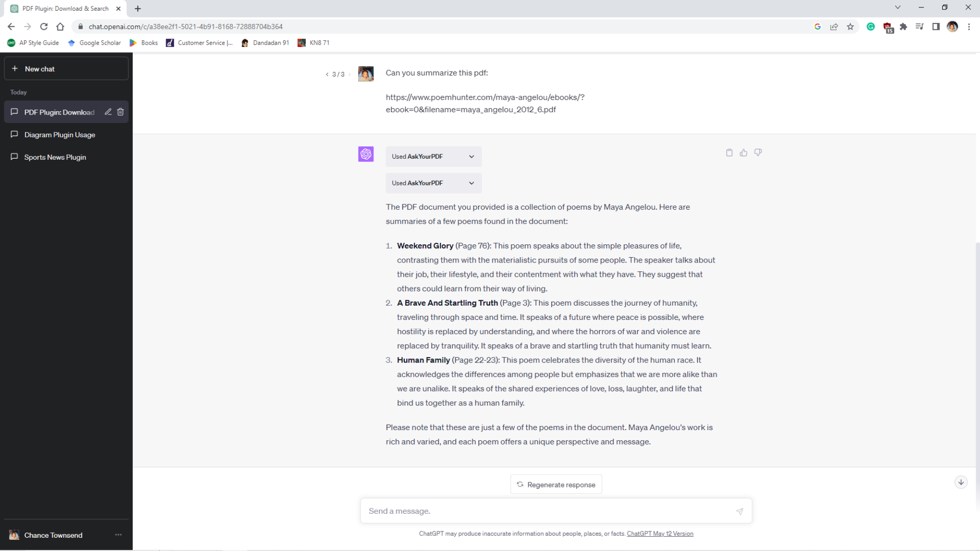Click the thumbs down icon on response
This screenshot has width=980, height=551.
[x=758, y=152]
